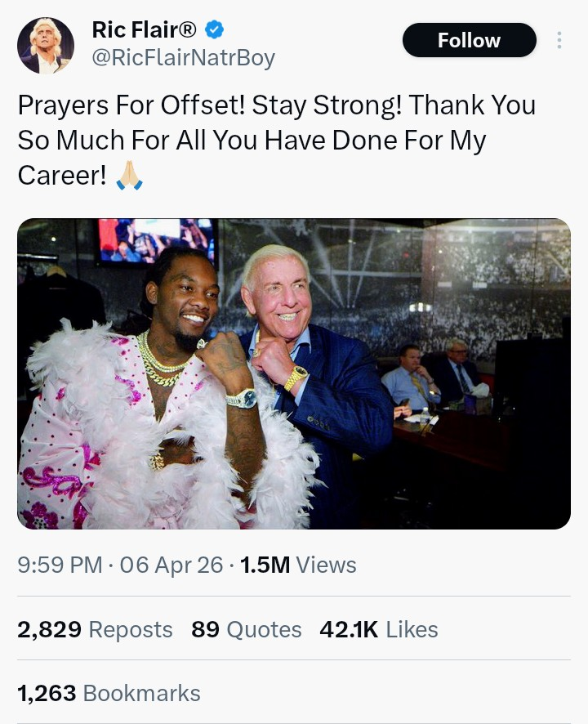View the 1.5M Views analytics
This screenshot has height=724, width=588.
pos(299,565)
